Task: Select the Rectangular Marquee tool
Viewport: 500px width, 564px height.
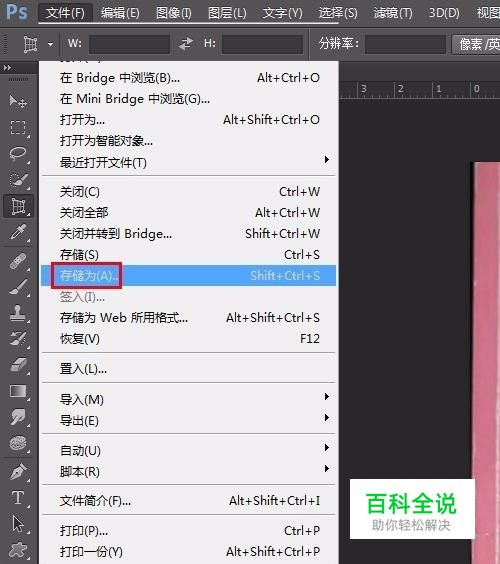Action: pyautogui.click(x=17, y=127)
